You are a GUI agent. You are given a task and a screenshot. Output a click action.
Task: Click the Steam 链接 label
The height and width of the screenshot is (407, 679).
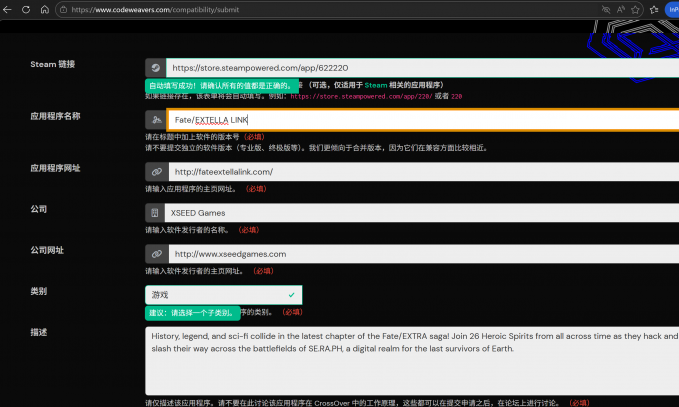pyautogui.click(x=53, y=64)
